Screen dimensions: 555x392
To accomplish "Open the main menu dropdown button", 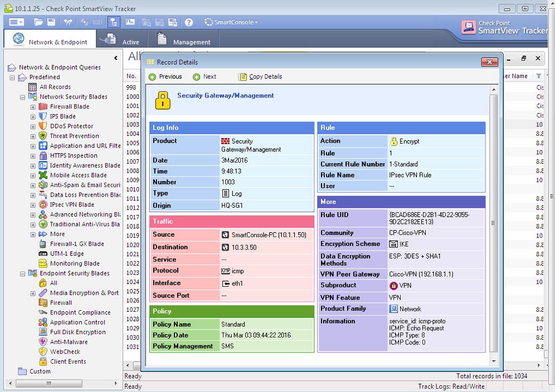I will [x=16, y=22].
